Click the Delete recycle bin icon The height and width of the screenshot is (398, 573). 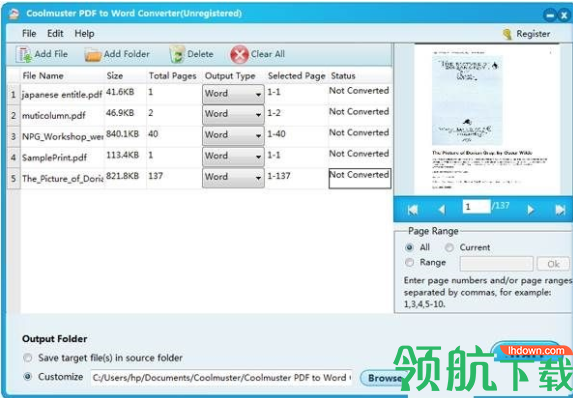(x=177, y=54)
